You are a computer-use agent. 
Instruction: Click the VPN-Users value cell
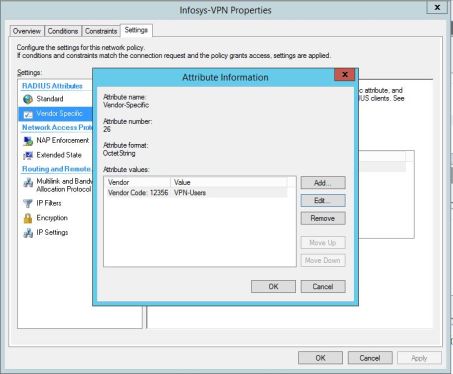(x=190, y=193)
